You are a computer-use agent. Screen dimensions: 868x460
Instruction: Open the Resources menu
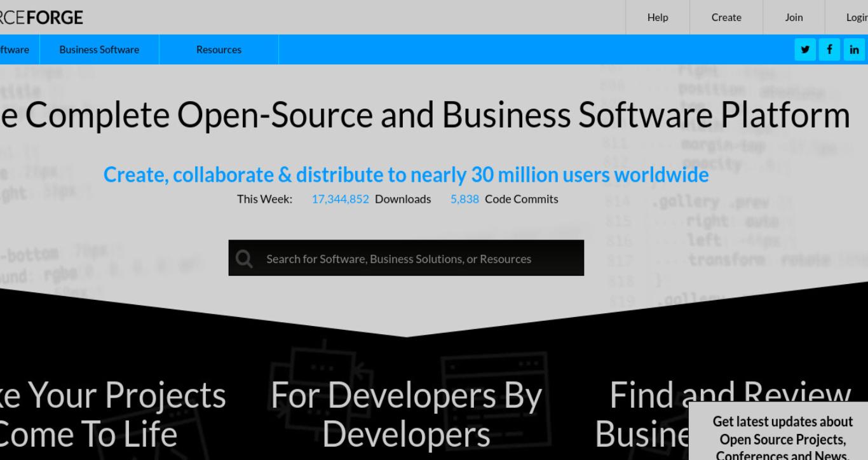[219, 50]
